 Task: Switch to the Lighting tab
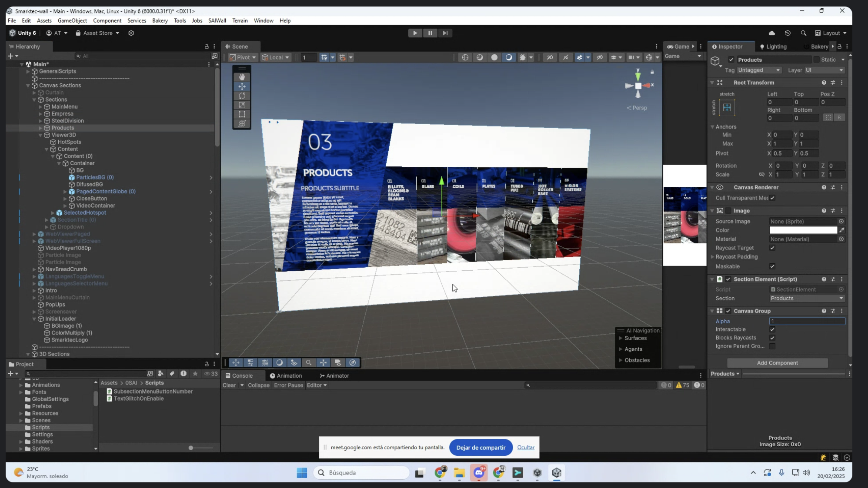click(773, 46)
